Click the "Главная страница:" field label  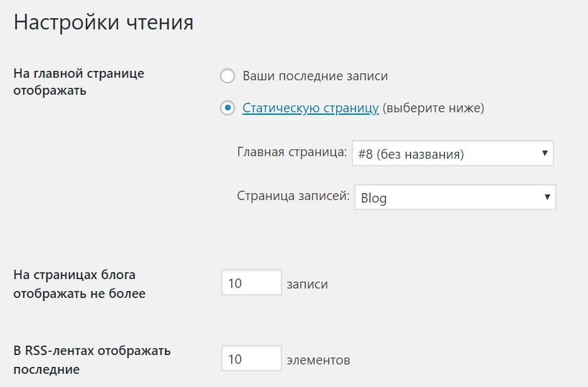pyautogui.click(x=292, y=152)
